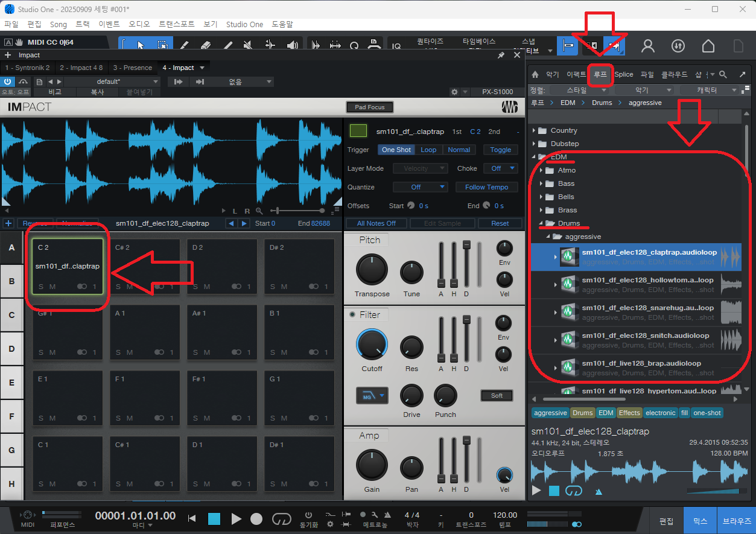Expand the Dubstep folder
The height and width of the screenshot is (534, 756).
[x=533, y=144]
